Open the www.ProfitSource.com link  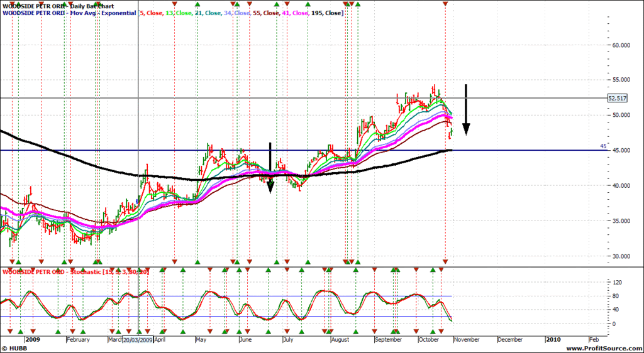point(604,349)
